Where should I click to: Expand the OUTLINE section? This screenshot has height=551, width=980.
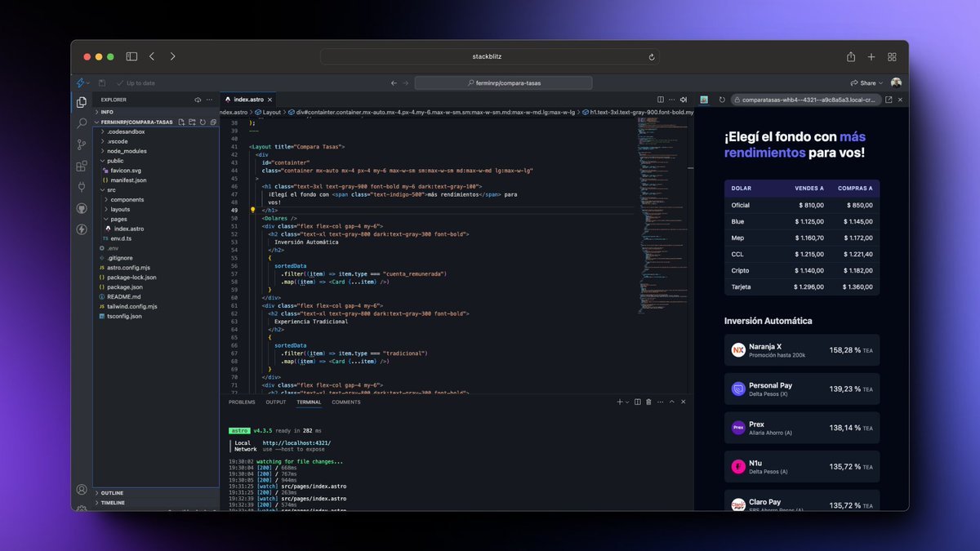point(113,493)
